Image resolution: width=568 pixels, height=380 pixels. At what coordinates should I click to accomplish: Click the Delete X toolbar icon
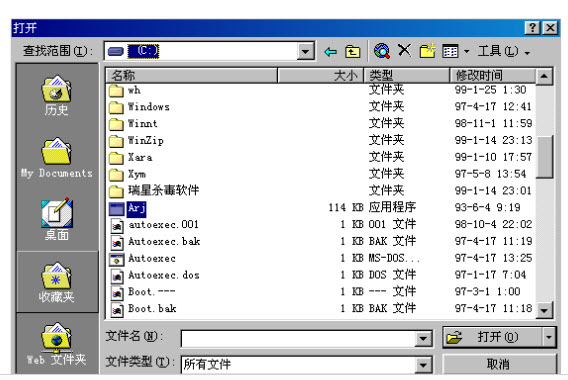(404, 51)
